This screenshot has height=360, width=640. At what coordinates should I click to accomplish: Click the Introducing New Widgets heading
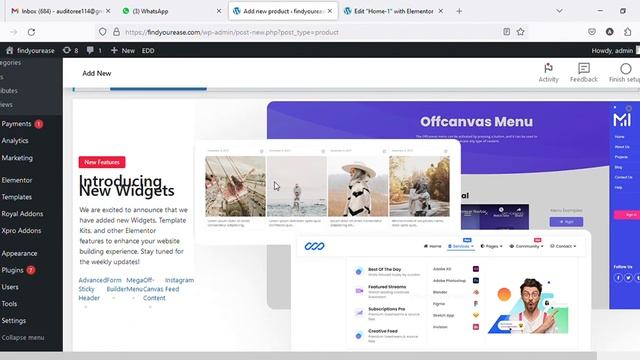127,186
